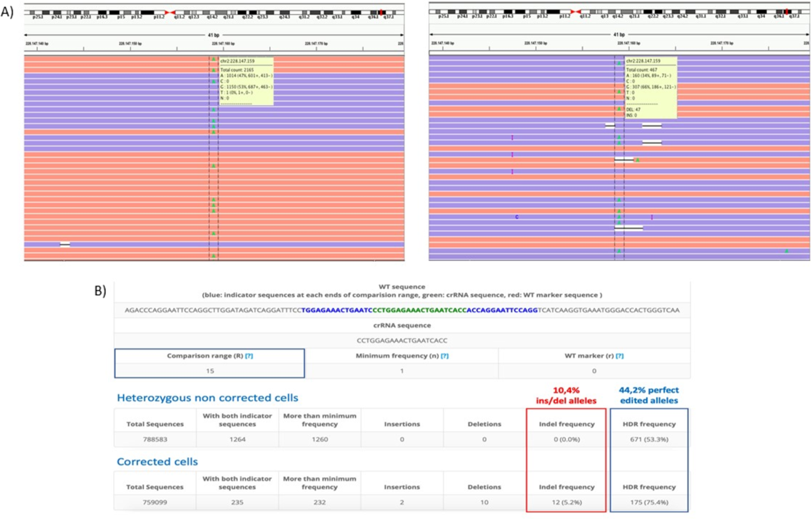This screenshot has width=812, height=519.
Task: Select the Indel frequency cell 12 (5.2%)
Action: click(566, 502)
